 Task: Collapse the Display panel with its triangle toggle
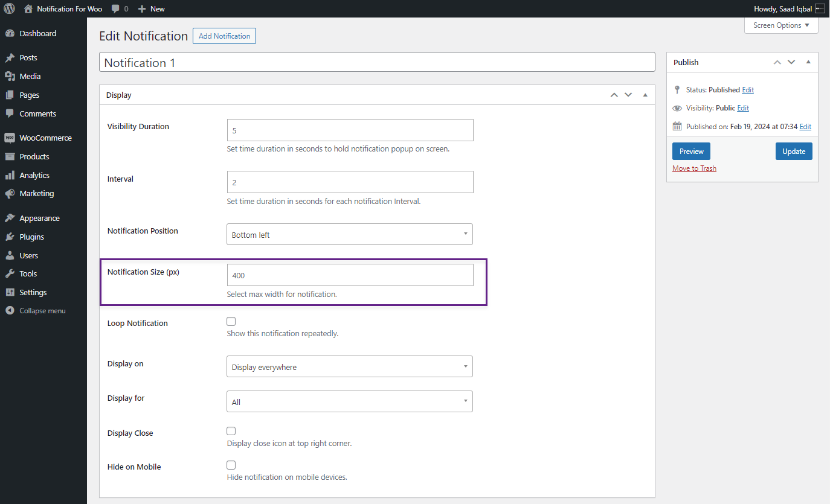645,95
